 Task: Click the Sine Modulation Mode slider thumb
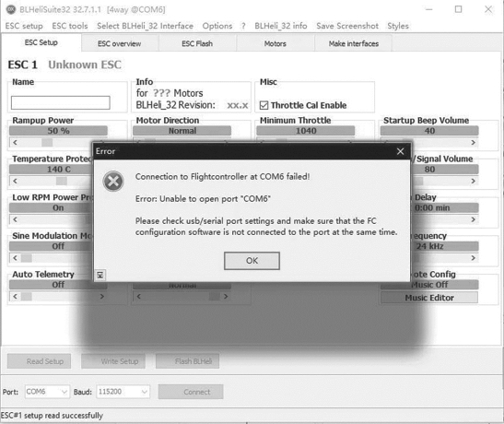27,258
